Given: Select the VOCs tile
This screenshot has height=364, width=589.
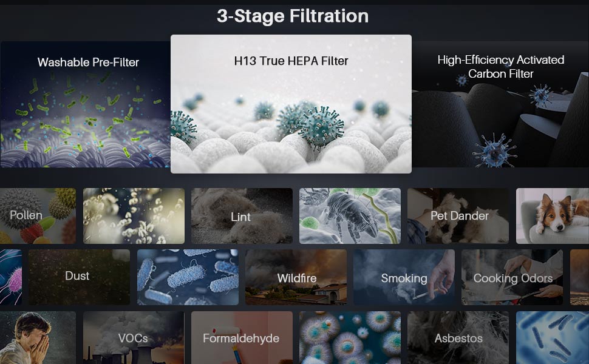Looking at the screenshot, I should [134, 338].
